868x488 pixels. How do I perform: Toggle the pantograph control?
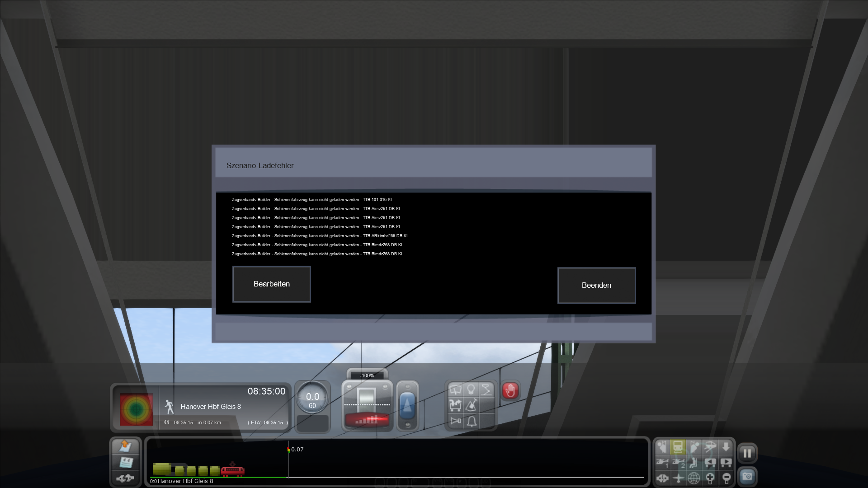coord(486,389)
